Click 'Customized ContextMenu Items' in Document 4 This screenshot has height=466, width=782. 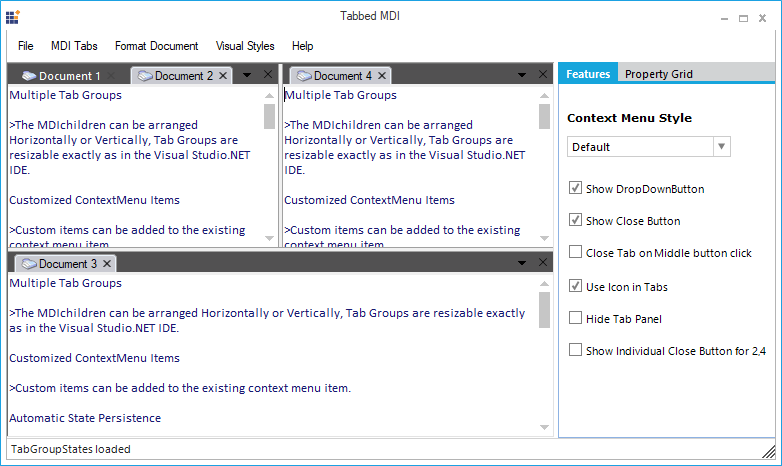pyautogui.click(x=370, y=200)
